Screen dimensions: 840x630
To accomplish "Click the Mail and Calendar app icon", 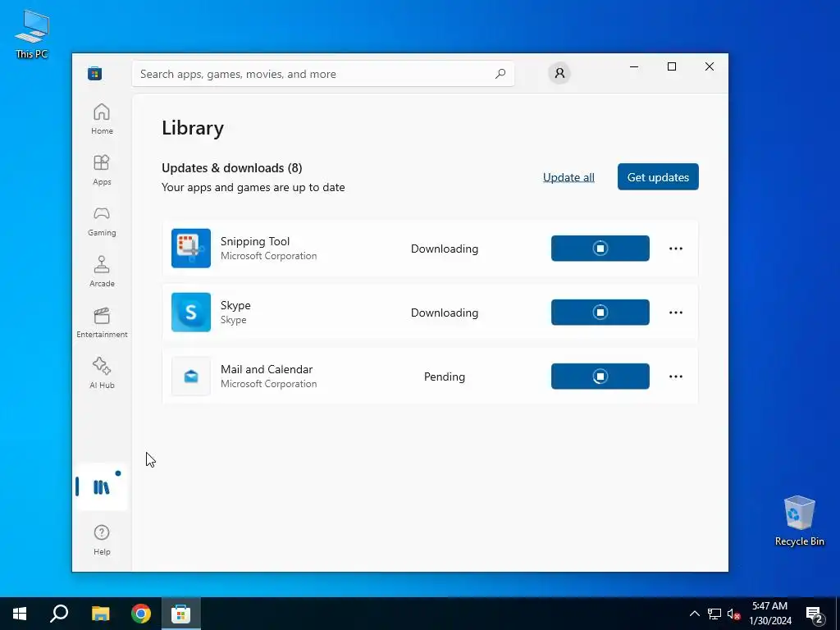I will pos(191,376).
